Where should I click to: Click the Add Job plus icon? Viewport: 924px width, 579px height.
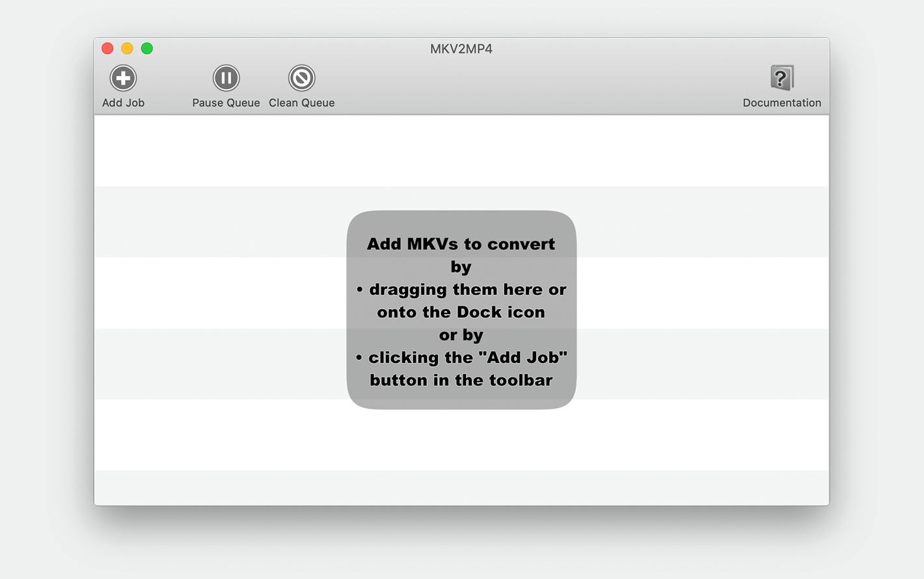(123, 78)
